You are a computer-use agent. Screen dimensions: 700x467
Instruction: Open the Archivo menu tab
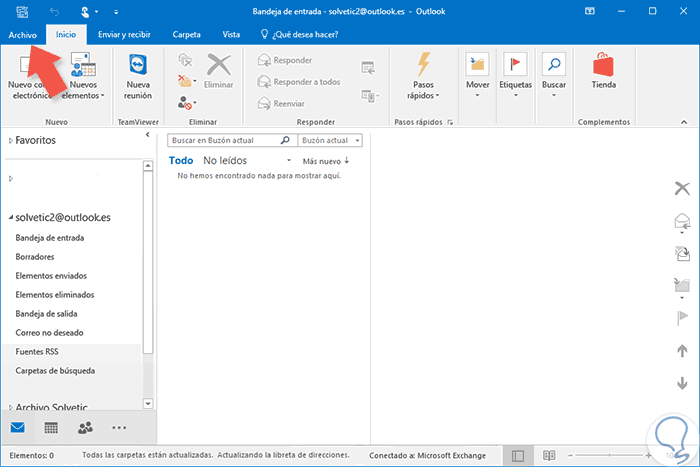tap(22, 35)
